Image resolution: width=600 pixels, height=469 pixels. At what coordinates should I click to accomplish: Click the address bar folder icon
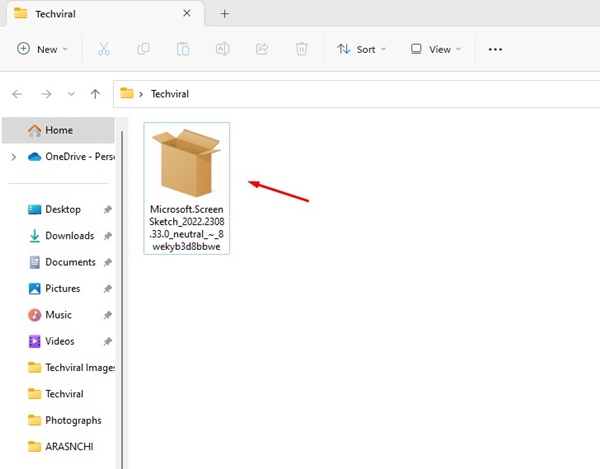(127, 93)
